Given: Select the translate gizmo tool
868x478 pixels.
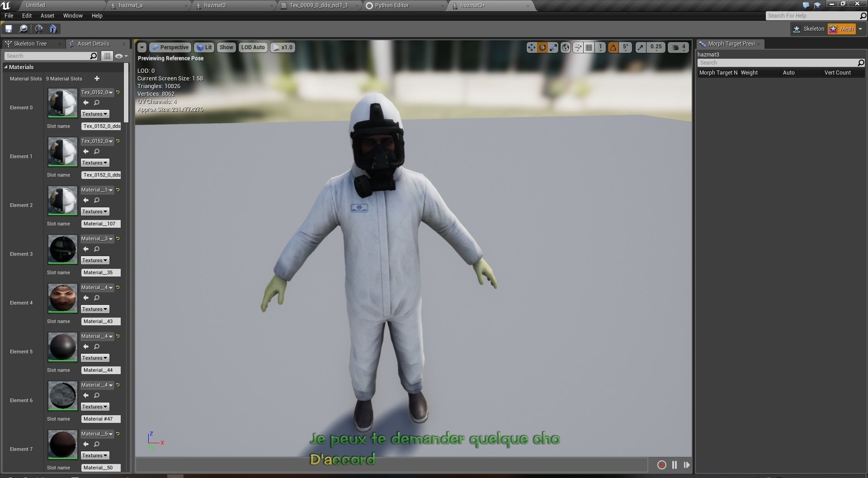Looking at the screenshot, I should coord(532,47).
